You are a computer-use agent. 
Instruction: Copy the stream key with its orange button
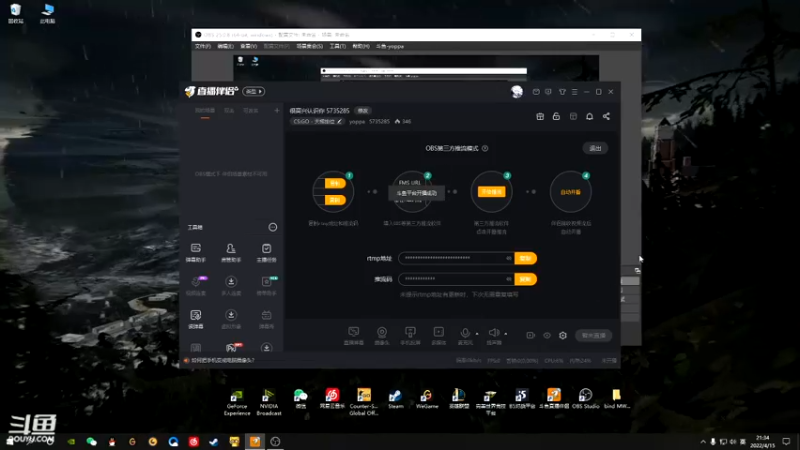coord(526,279)
